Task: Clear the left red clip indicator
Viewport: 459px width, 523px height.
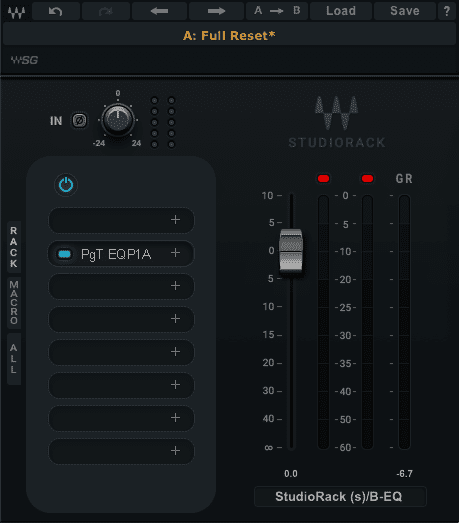Action: click(x=323, y=178)
